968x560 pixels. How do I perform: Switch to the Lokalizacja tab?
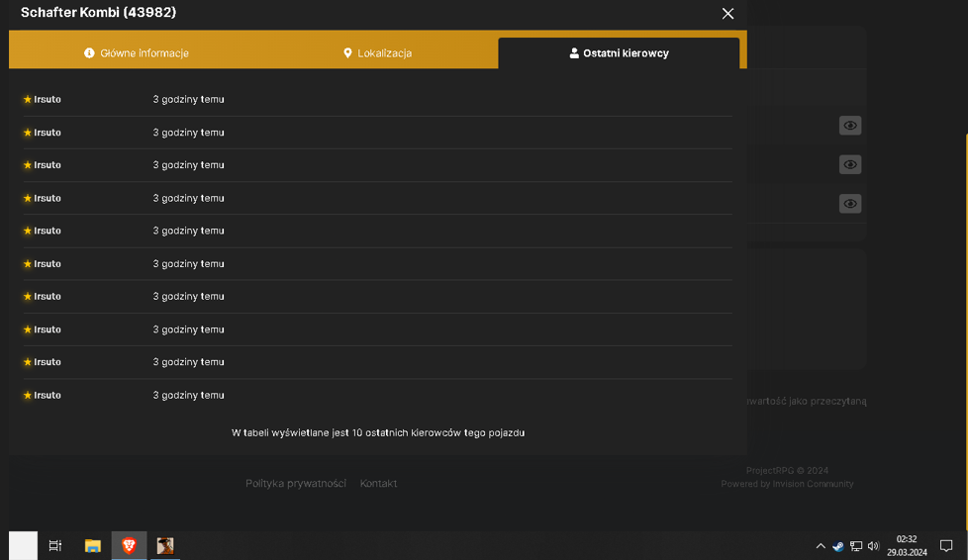pyautogui.click(x=377, y=53)
